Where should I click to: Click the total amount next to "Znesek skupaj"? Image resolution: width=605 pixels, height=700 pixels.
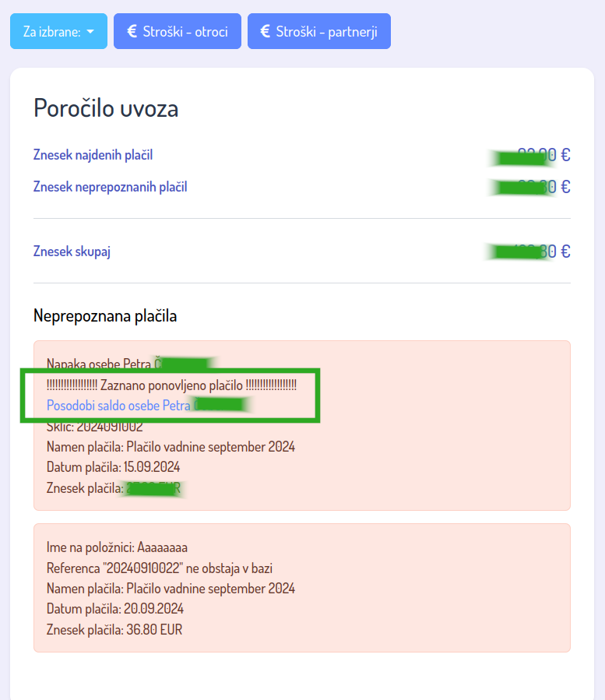(529, 252)
